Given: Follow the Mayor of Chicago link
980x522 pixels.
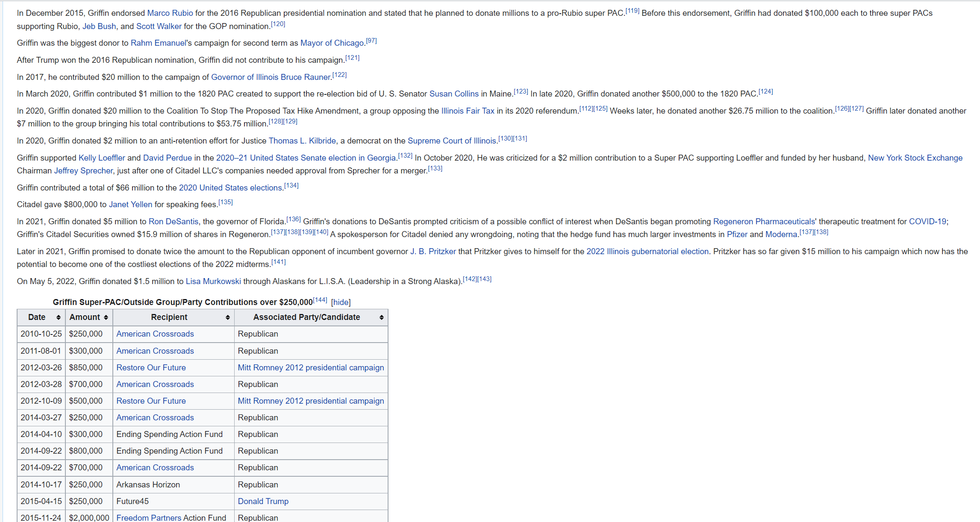Looking at the screenshot, I should coord(332,43).
